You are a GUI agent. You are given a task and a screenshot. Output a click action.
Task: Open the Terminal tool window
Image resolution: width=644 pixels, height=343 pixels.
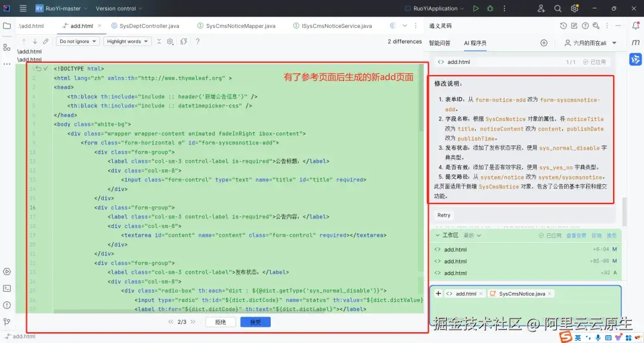(7, 288)
